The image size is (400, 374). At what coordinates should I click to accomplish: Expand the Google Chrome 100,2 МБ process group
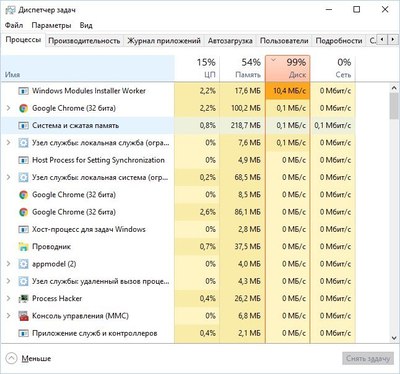tap(9, 108)
